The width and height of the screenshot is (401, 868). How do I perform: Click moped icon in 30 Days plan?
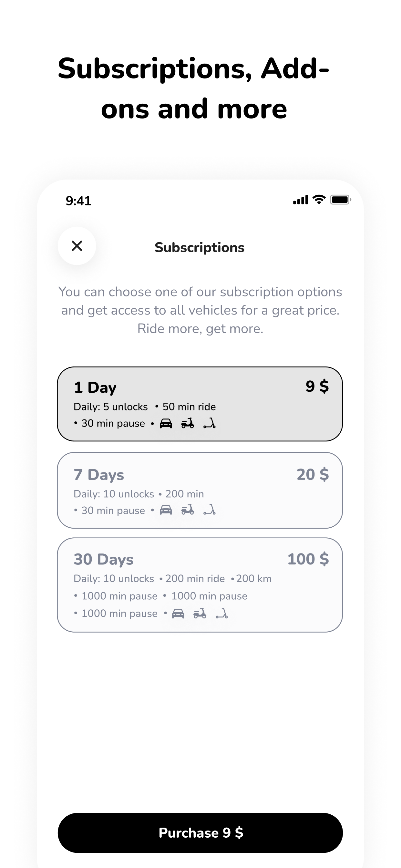pos(200,614)
